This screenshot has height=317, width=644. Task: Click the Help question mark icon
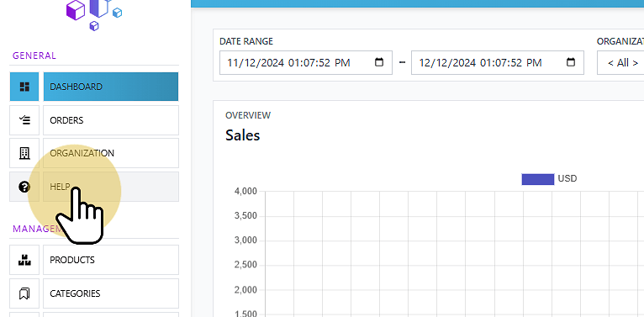pyautogui.click(x=24, y=187)
